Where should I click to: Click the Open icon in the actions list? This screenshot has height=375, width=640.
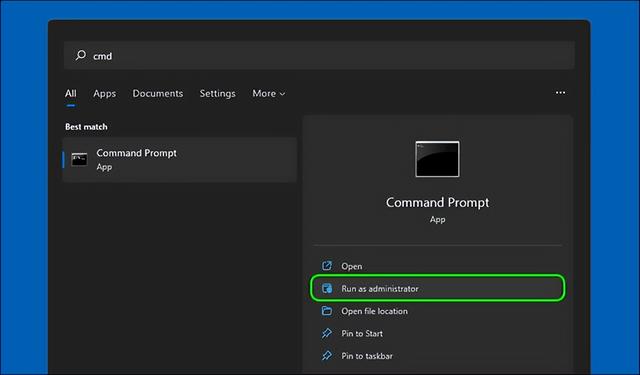pyautogui.click(x=327, y=266)
